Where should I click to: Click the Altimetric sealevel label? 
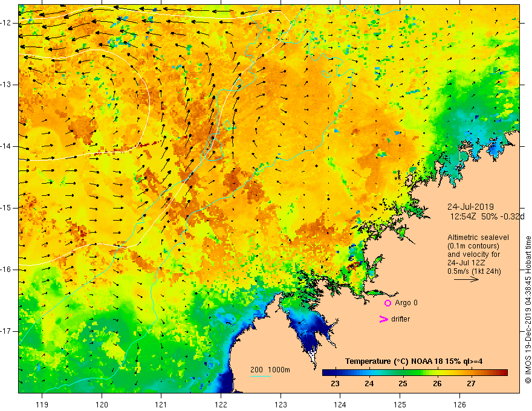478,238
